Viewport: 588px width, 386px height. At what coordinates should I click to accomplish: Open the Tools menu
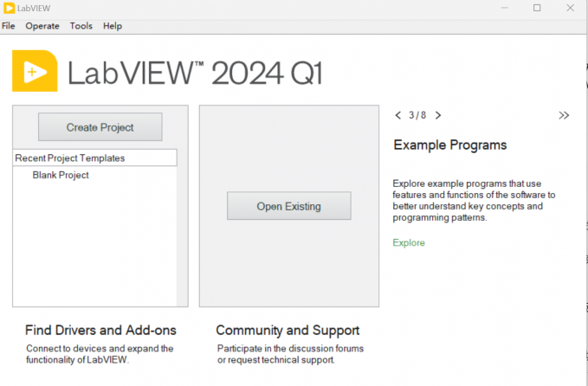point(81,26)
